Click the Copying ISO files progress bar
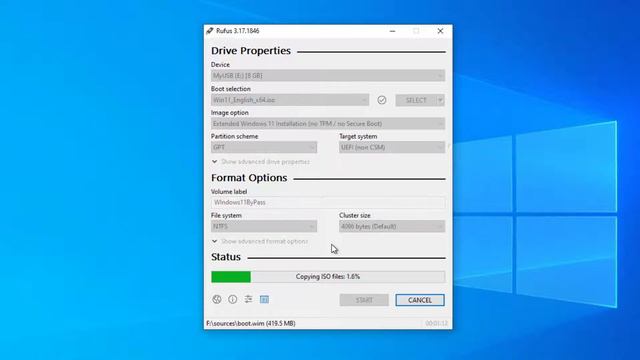The height and width of the screenshot is (360, 640). [x=328, y=277]
